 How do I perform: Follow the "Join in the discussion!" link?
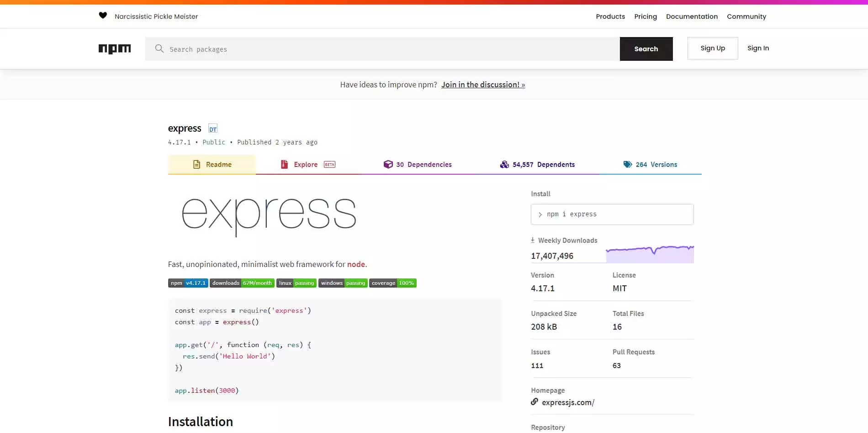[483, 85]
